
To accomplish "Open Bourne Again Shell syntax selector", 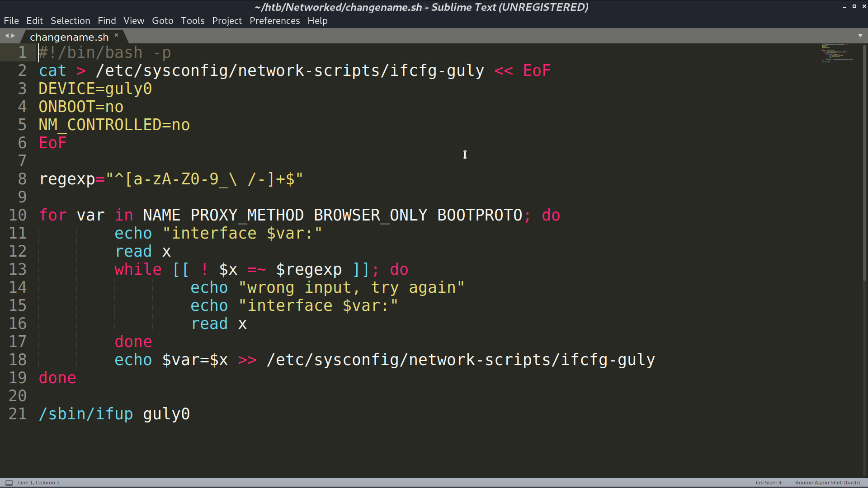I will coord(827,483).
